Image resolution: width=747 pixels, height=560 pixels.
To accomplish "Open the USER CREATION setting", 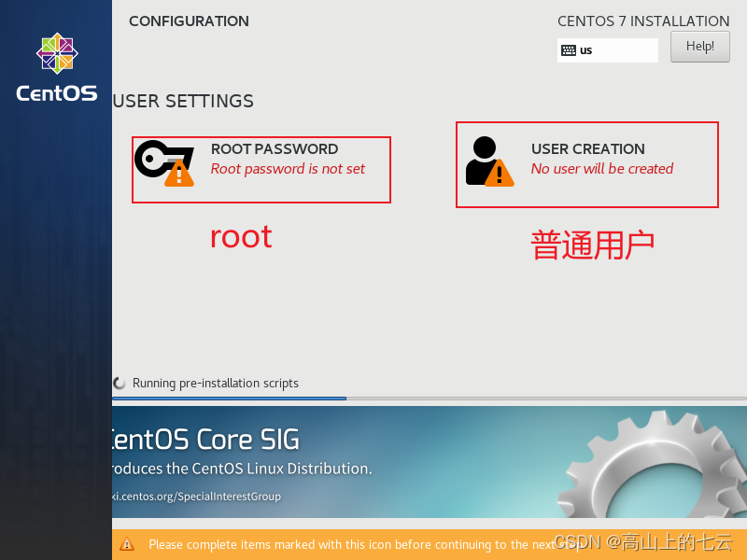I will point(587,164).
